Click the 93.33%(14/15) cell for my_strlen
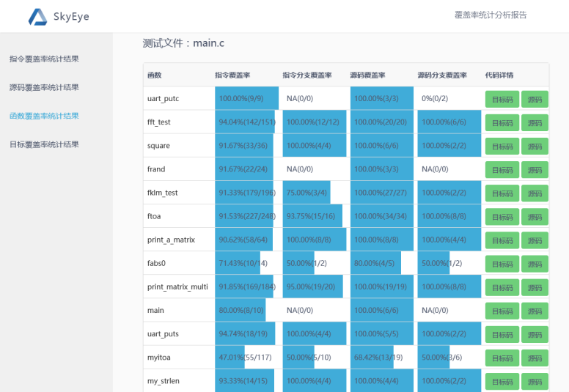 [x=246, y=380]
